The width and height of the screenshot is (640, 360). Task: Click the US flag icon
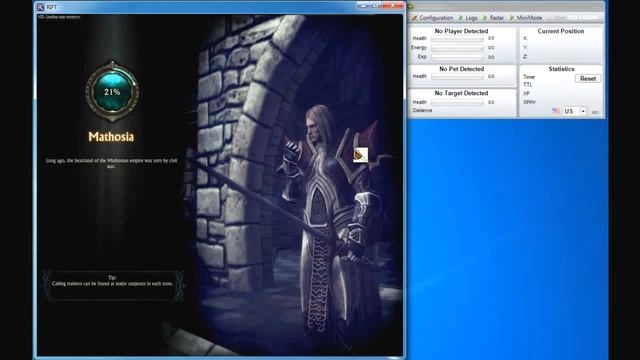click(x=556, y=111)
